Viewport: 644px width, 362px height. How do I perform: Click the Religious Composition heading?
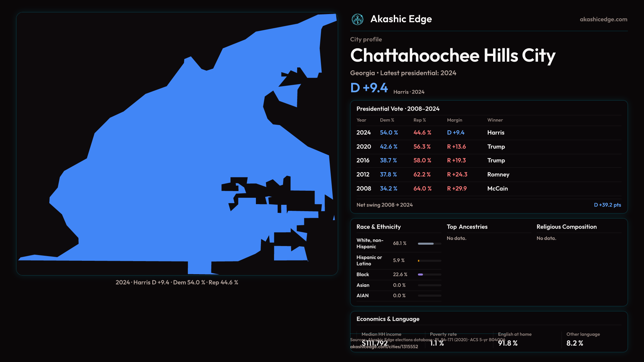566,227
